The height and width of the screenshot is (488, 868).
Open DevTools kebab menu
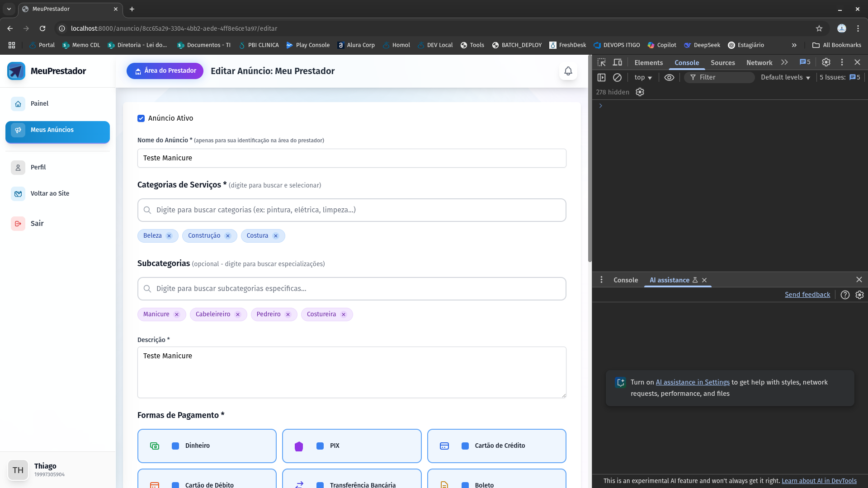pos(842,62)
